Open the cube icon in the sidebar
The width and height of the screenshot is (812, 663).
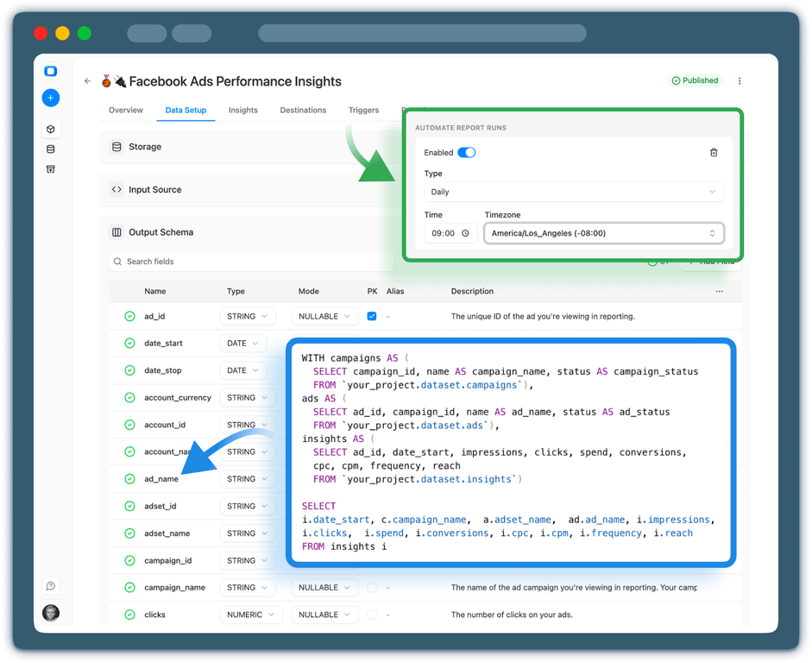(51, 129)
